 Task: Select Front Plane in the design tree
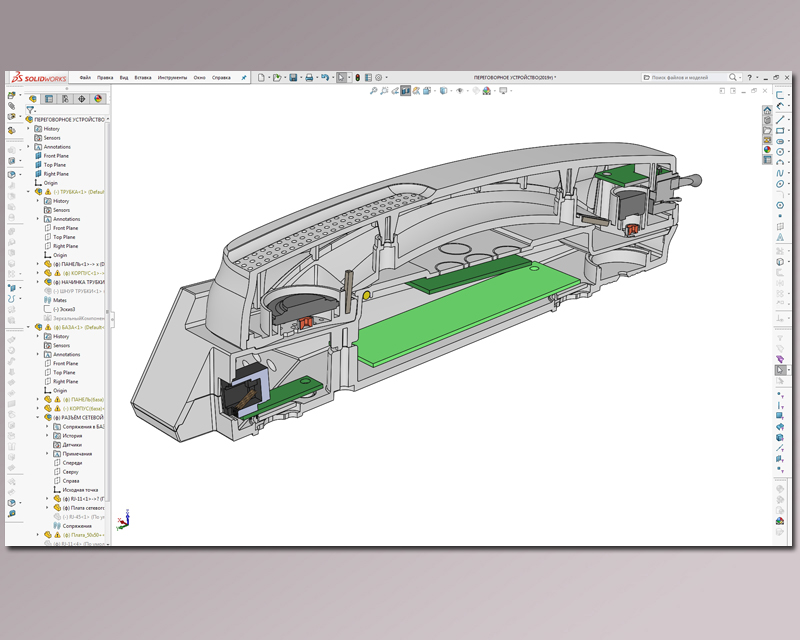tap(56, 156)
